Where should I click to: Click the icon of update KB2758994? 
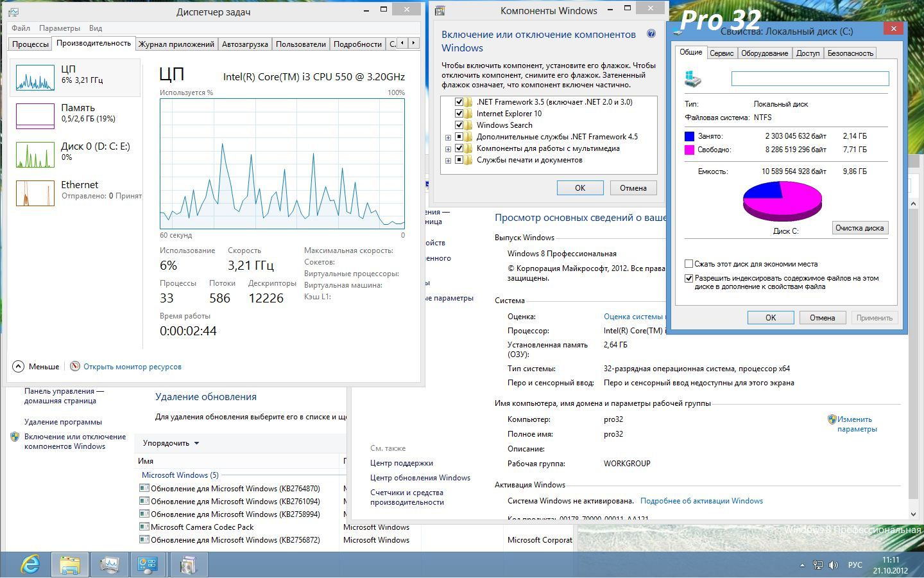click(144, 514)
